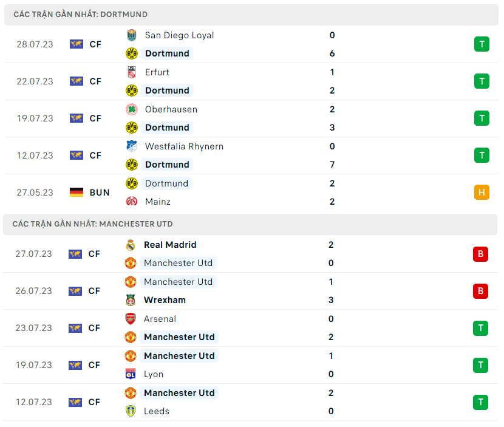This screenshot has width=504, height=427.
Task: Open the Arsenal team link
Action: [160, 319]
